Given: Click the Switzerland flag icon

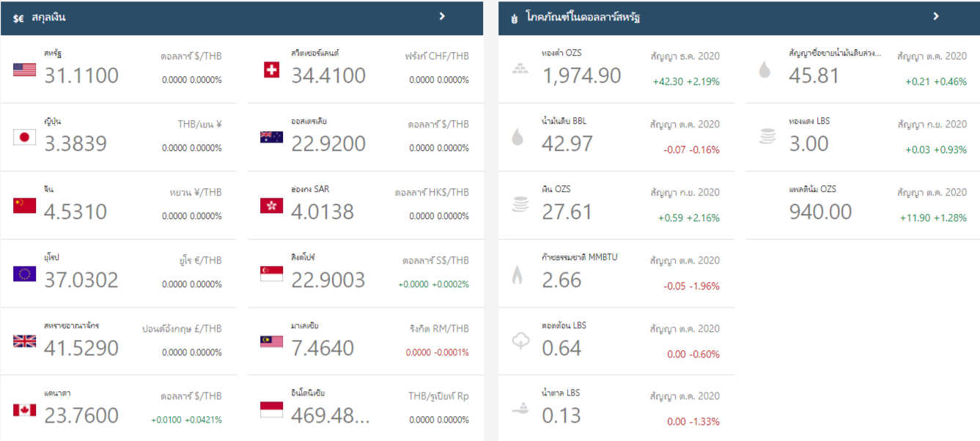Looking at the screenshot, I should 271,70.
